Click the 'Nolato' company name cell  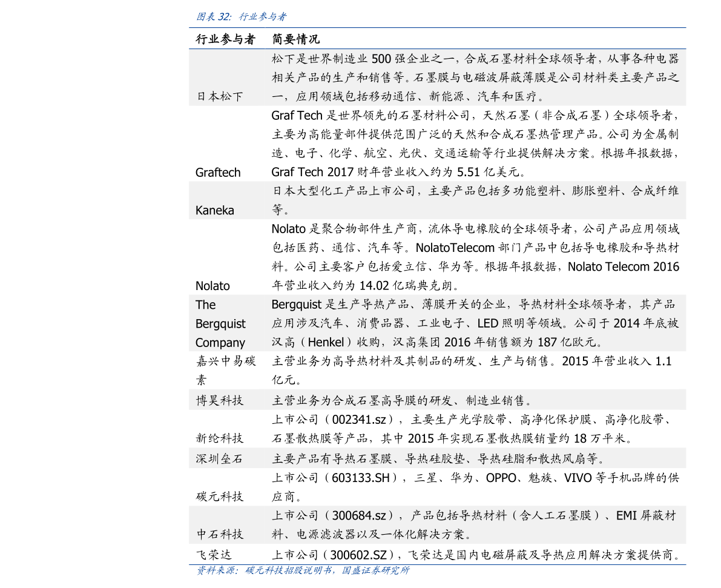[212, 286]
